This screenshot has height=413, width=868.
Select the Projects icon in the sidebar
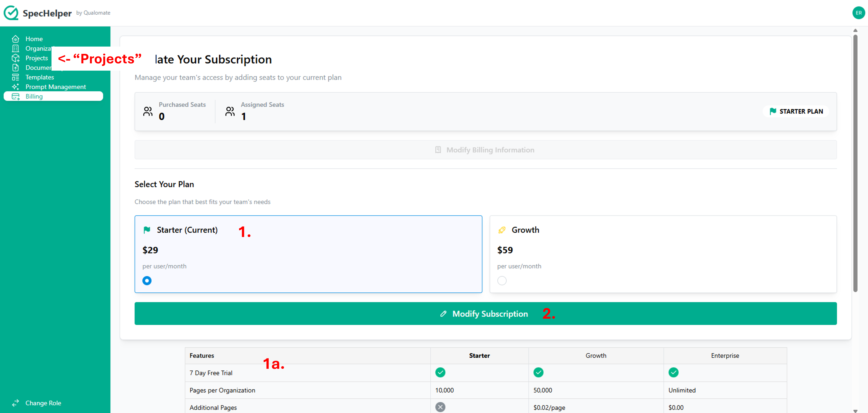tap(16, 58)
